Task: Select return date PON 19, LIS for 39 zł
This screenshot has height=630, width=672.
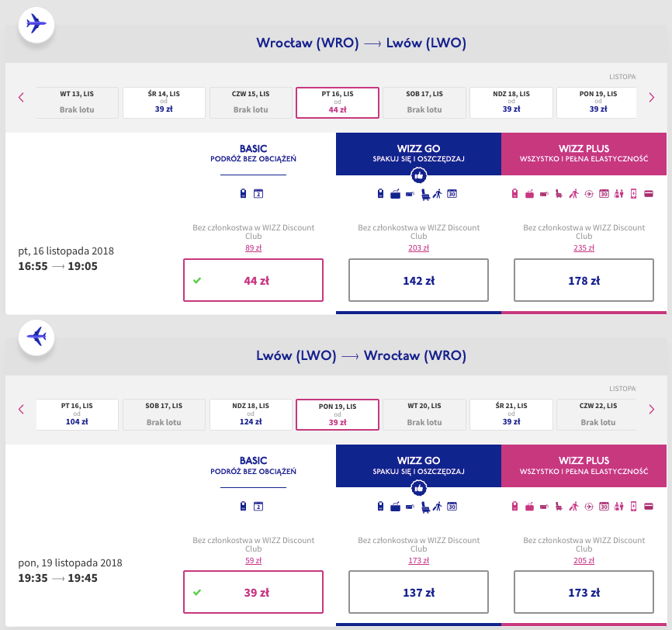Action: [338, 414]
